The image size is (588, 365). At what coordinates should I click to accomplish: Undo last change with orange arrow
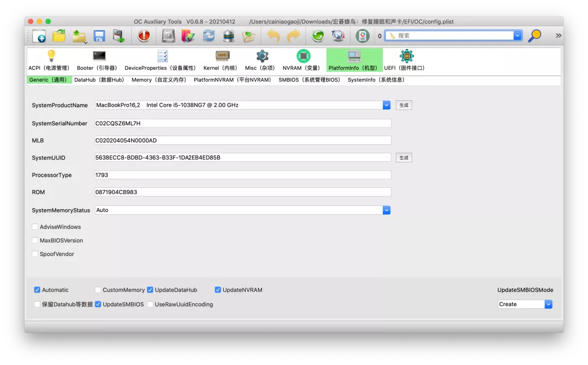pos(273,36)
